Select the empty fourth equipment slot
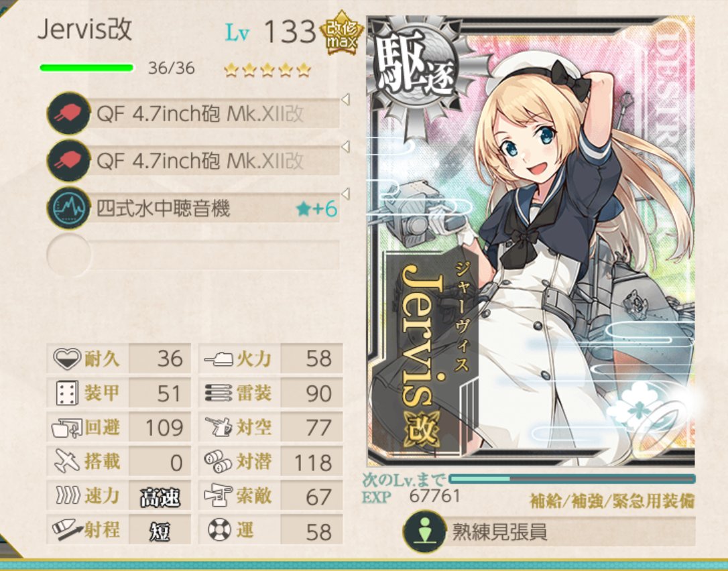This screenshot has width=728, height=571. 193,255
